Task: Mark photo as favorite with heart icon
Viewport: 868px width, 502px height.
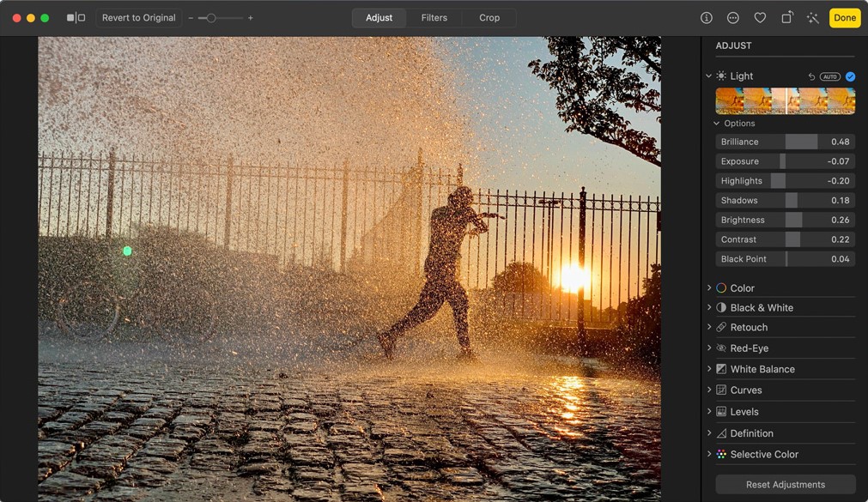Action: coord(760,18)
